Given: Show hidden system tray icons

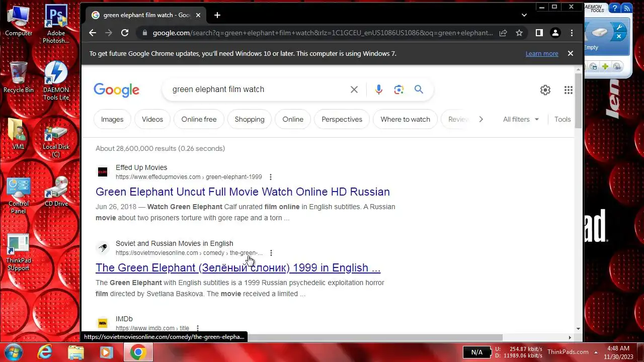Looking at the screenshot, I should [x=596, y=352].
